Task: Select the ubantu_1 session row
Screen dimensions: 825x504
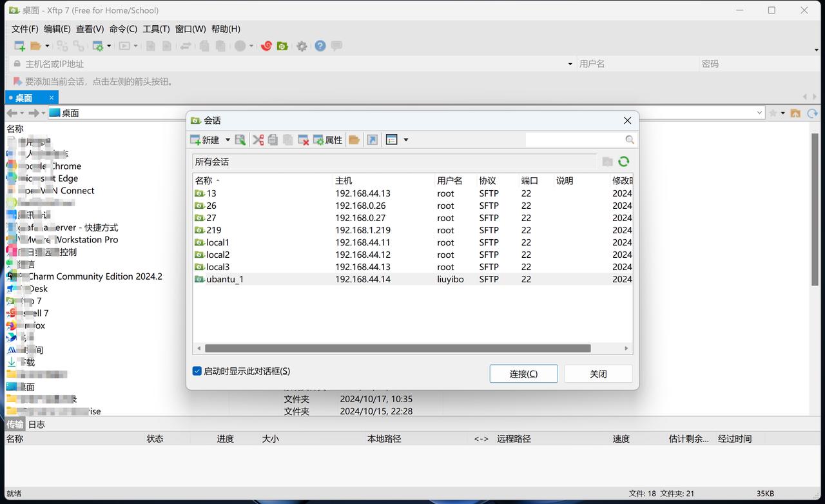Action: pos(412,279)
